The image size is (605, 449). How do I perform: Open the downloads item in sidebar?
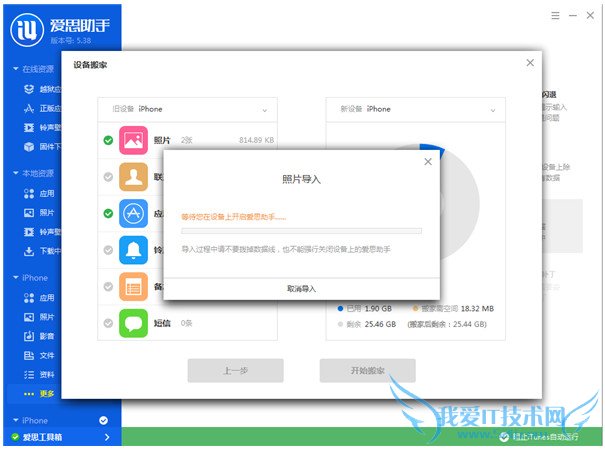[42, 251]
